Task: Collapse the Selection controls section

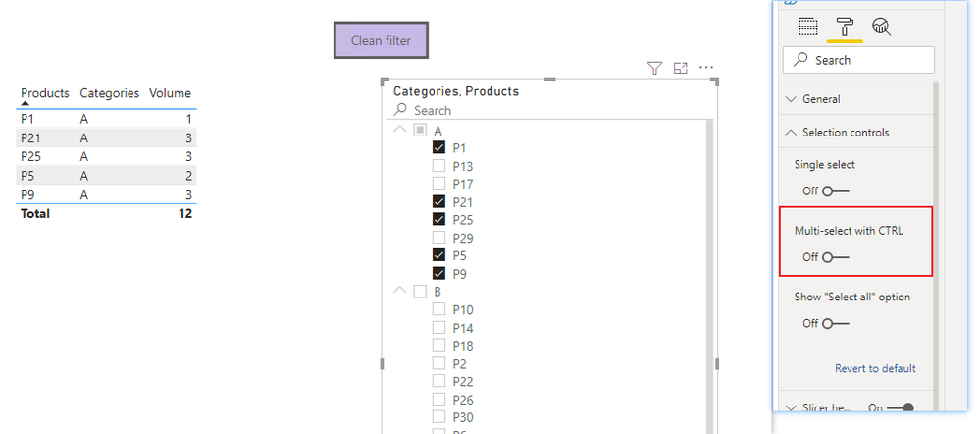Action: pyautogui.click(x=792, y=133)
